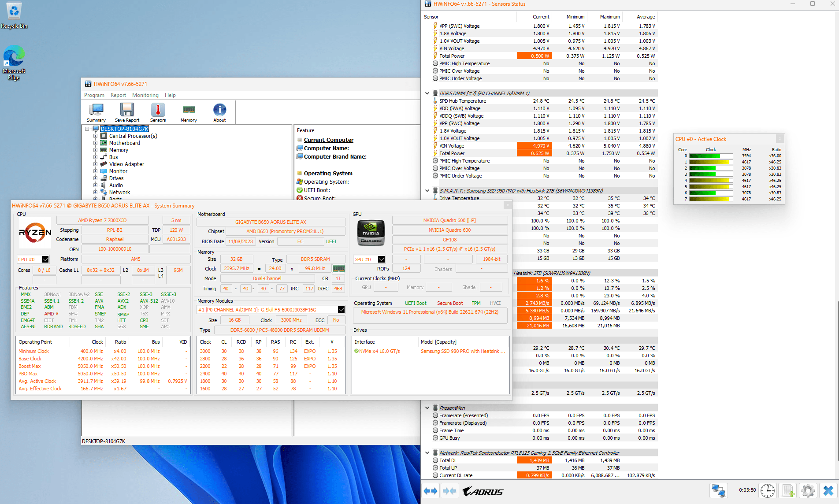Click the Bus icon in the tree

104,157
